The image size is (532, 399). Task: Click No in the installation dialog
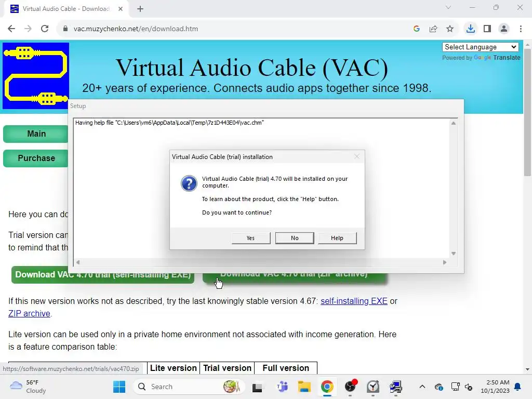pyautogui.click(x=295, y=238)
